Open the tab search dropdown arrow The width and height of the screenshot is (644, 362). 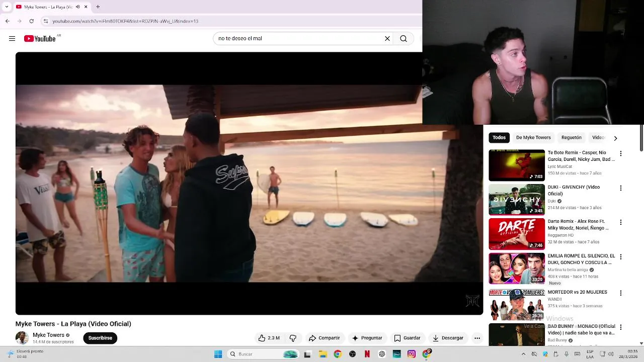pyautogui.click(x=7, y=7)
